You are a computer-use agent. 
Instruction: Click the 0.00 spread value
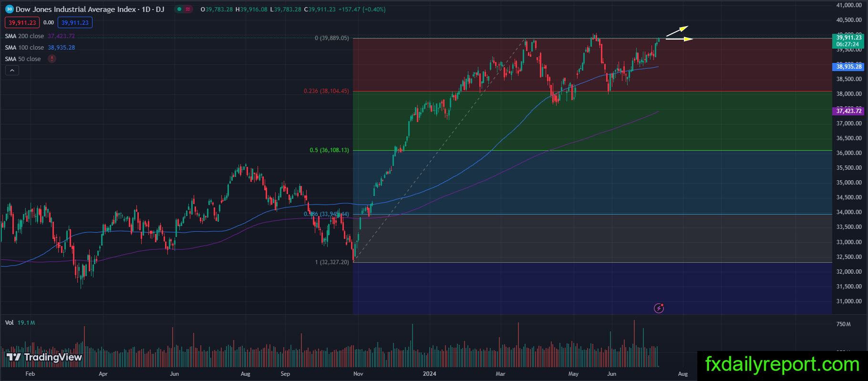pos(49,22)
